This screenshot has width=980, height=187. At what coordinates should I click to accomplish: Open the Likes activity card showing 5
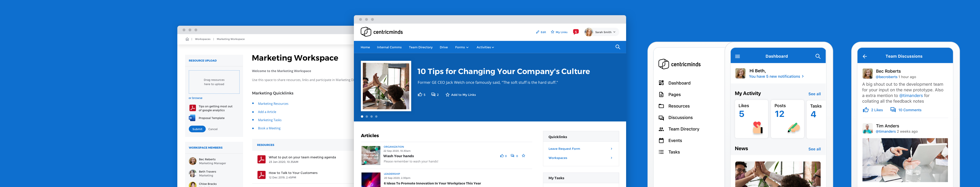[751, 119]
